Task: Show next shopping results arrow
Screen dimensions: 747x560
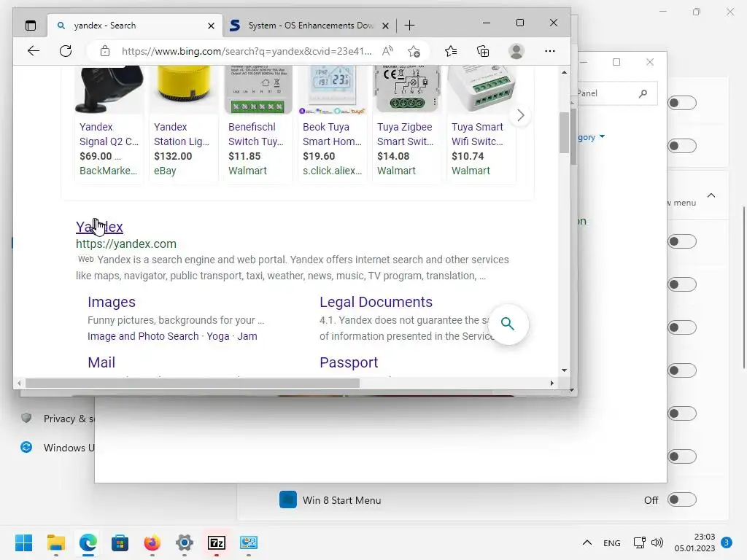Action: [521, 115]
